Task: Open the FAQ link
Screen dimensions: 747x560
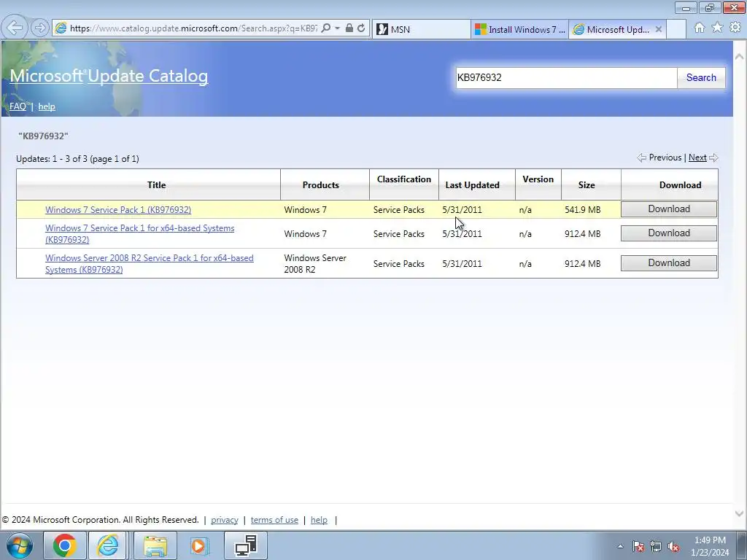Action: coord(18,106)
